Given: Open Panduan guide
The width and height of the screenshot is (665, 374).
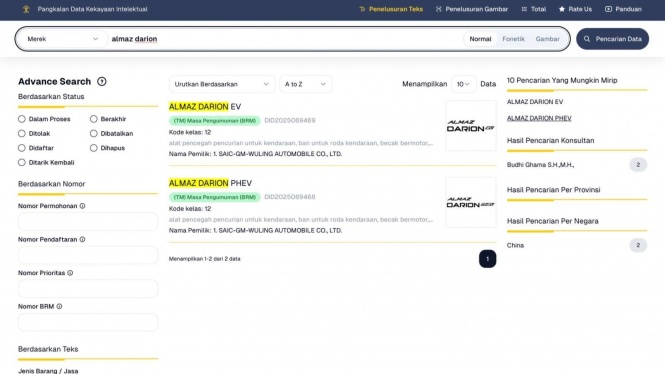Looking at the screenshot, I should (623, 9).
